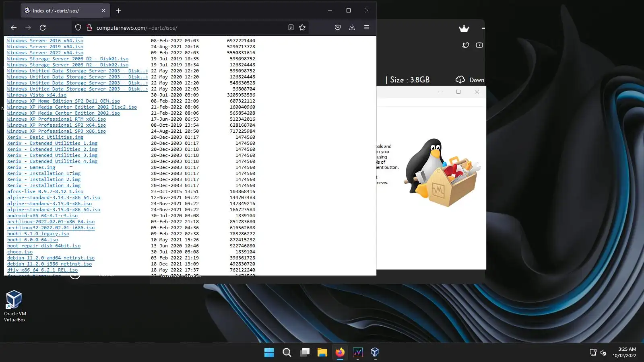Click the crown icon in the background window
This screenshot has width=644, height=362.
tap(464, 29)
